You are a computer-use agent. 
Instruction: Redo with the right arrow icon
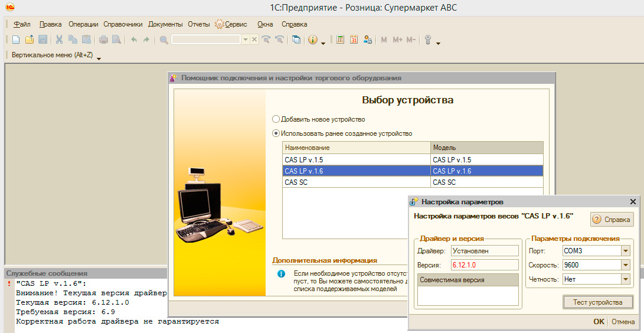tap(146, 40)
